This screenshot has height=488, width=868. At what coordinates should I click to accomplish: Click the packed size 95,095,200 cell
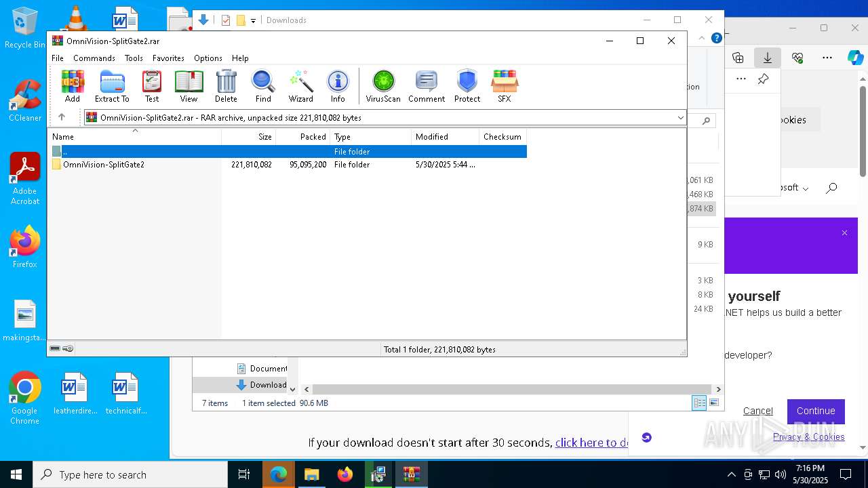pos(308,165)
